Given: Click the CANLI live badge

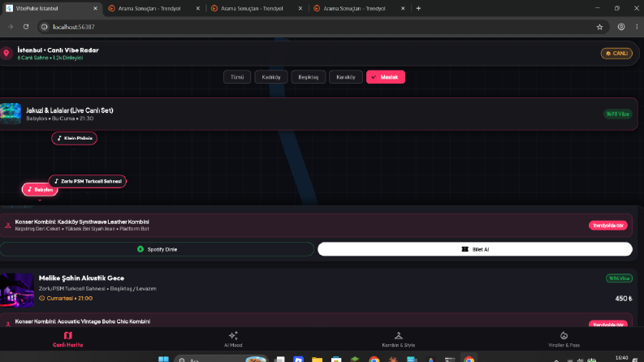Looking at the screenshot, I should (616, 54).
